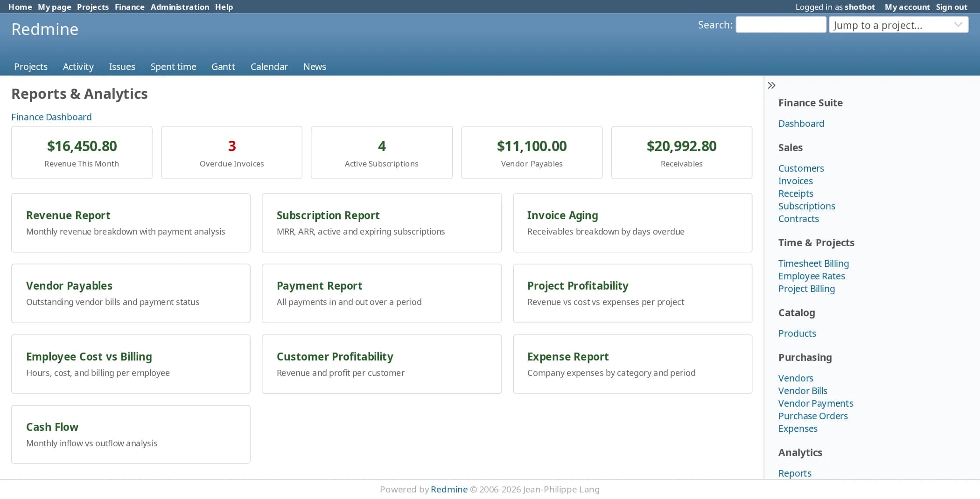
Task: Click the Dashboard sidebar link
Action: (x=801, y=124)
